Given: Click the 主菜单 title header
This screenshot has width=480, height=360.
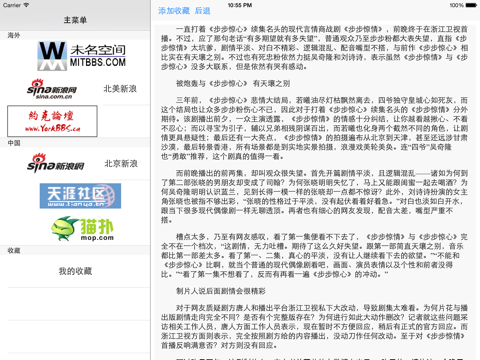Looking at the screenshot, I should pos(75,20).
